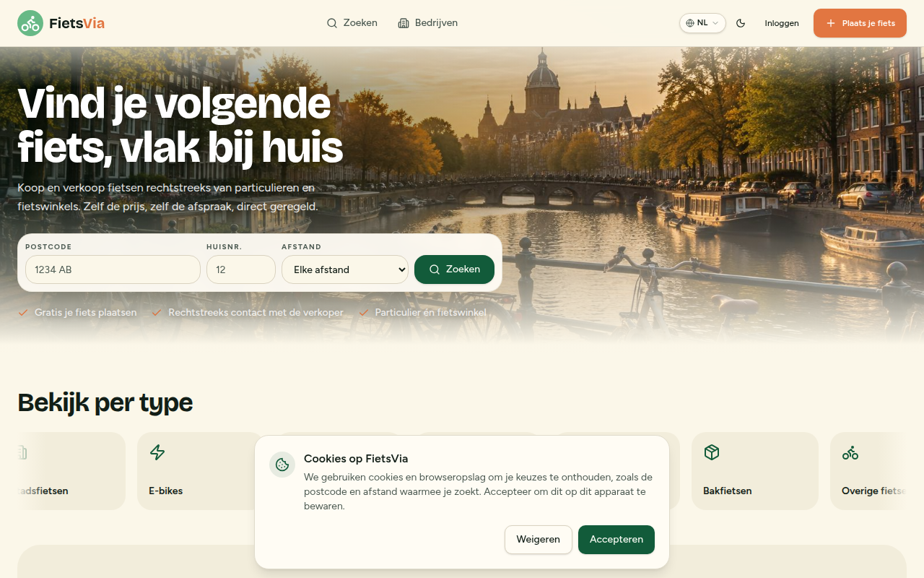Viewport: 924px width, 578px height.
Task: Accept cookies with Accepteren
Action: (x=616, y=540)
